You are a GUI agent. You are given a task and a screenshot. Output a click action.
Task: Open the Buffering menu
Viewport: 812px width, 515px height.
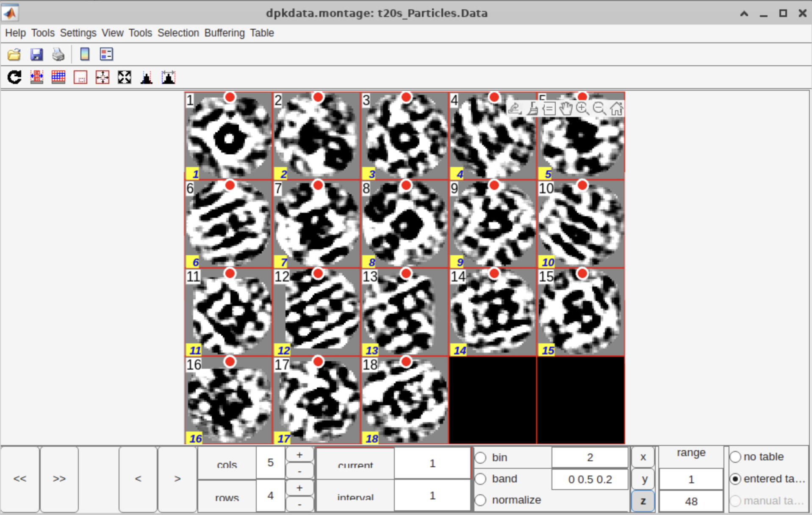(224, 33)
